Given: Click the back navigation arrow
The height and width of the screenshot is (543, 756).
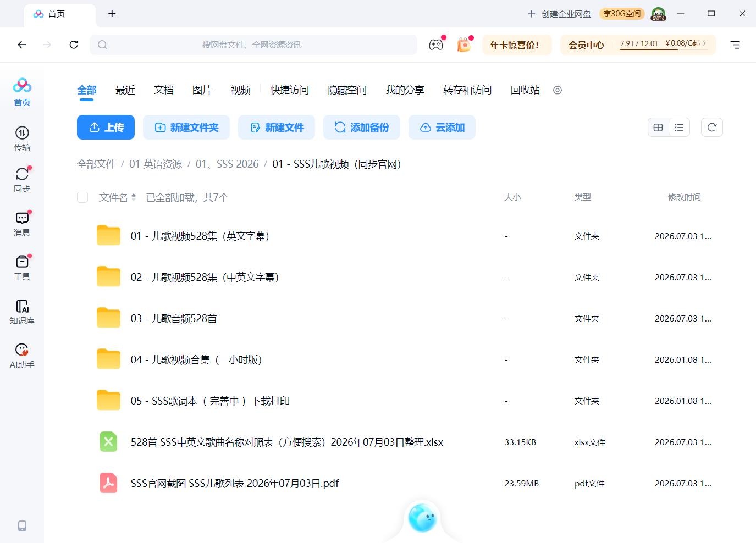Looking at the screenshot, I should pos(22,45).
